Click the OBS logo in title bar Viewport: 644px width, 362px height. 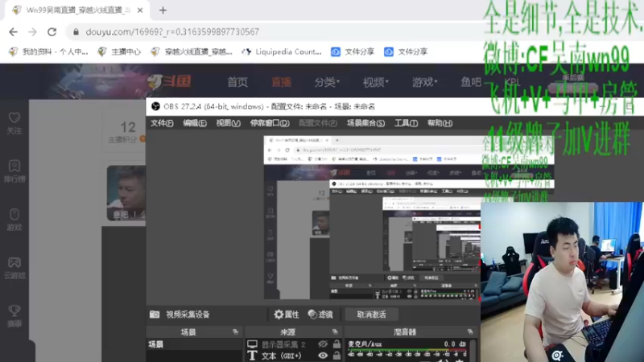click(155, 106)
